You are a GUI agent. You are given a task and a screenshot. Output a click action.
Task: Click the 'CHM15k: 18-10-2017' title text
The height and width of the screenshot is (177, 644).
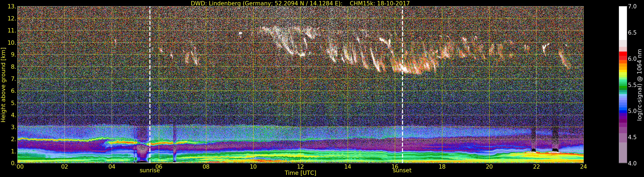point(380,3)
